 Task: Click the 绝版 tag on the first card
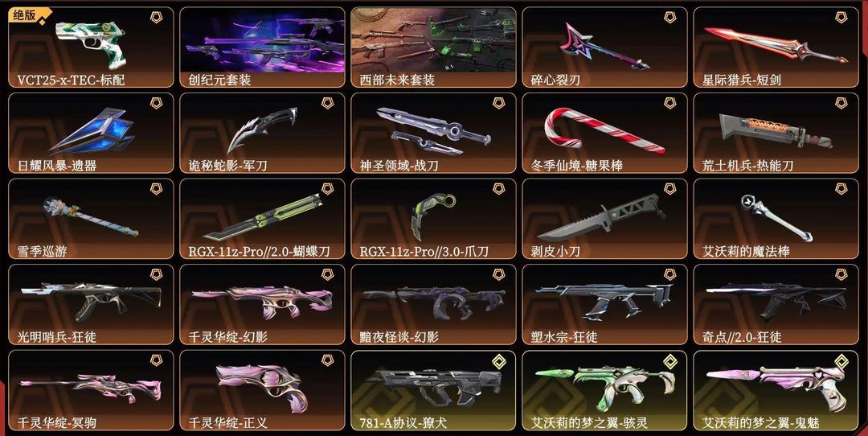coord(23,15)
